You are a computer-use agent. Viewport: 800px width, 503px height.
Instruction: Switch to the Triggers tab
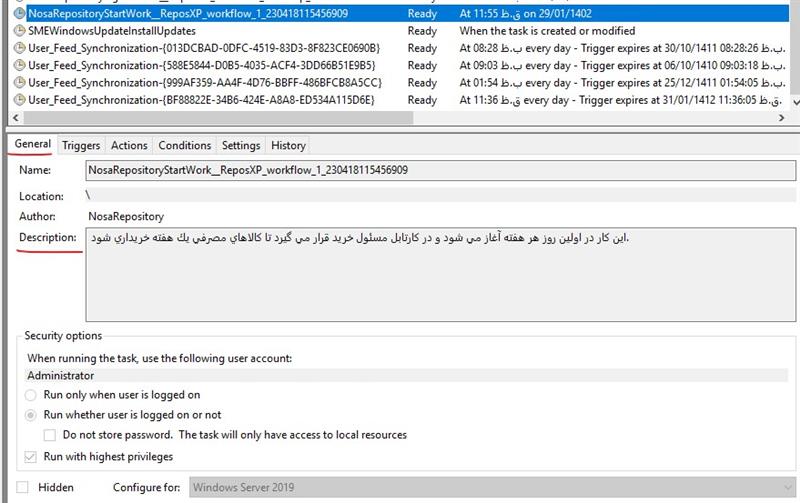81,146
